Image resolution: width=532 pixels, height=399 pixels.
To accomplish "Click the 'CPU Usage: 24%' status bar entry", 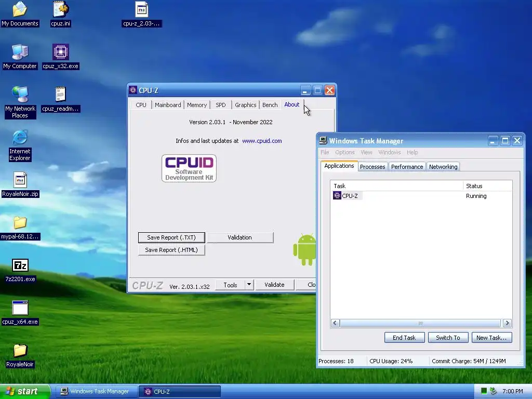I will [x=391, y=361].
